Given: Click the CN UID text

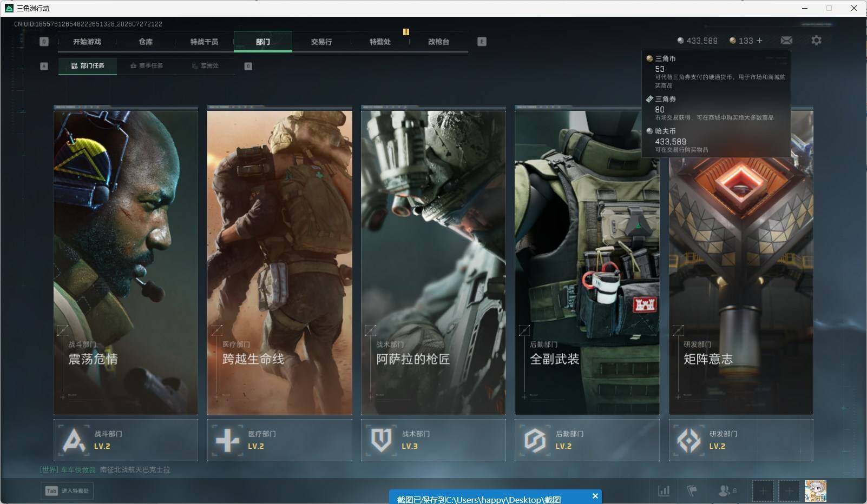Looking at the screenshot, I should pos(88,24).
